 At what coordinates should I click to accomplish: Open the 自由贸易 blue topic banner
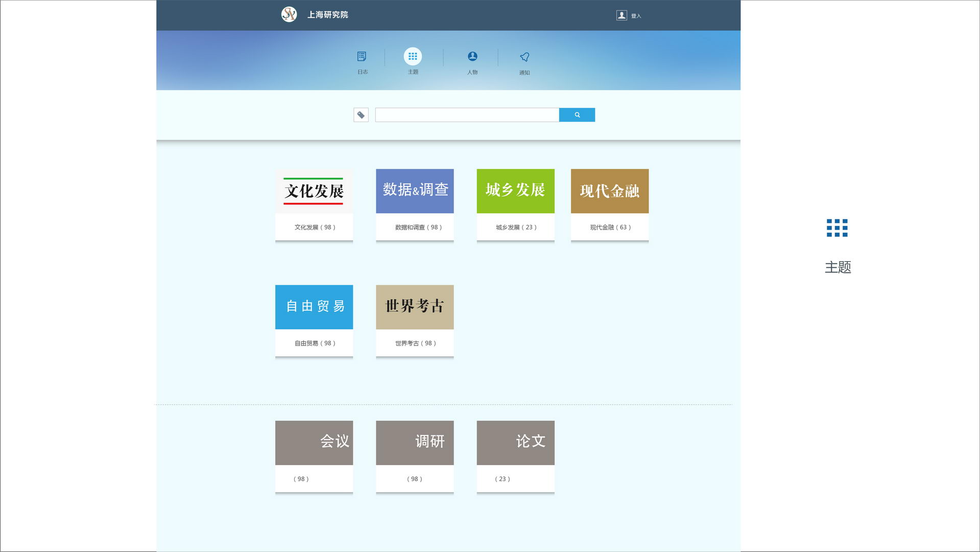314,307
